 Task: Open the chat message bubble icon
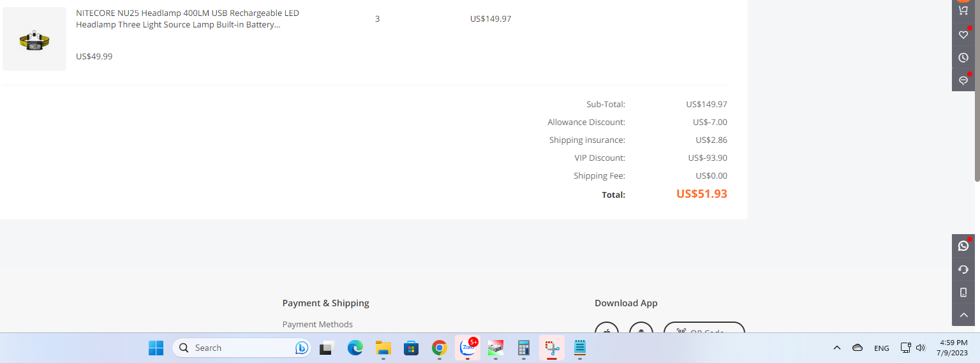coord(963,80)
